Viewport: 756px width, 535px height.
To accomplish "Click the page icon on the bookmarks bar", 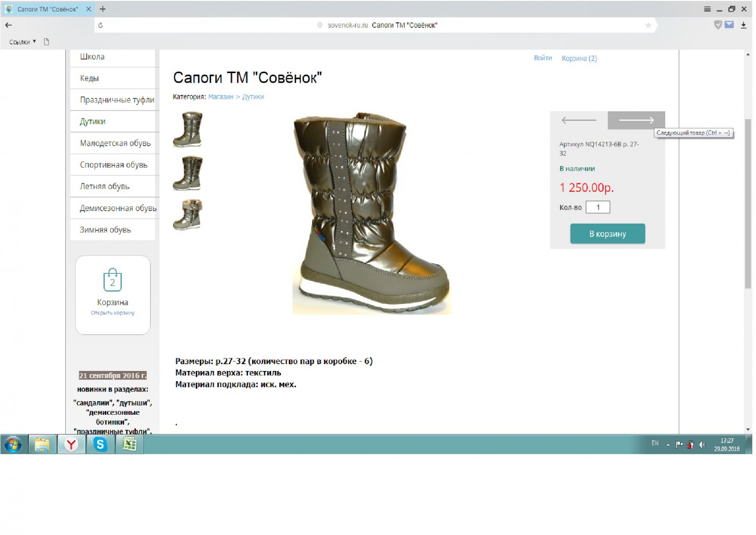I will [x=46, y=42].
